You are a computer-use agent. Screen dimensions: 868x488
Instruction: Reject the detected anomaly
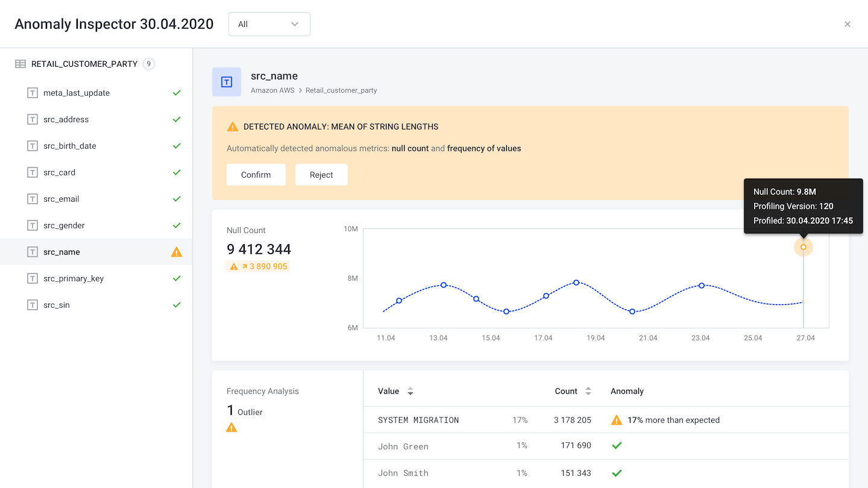[x=321, y=175]
